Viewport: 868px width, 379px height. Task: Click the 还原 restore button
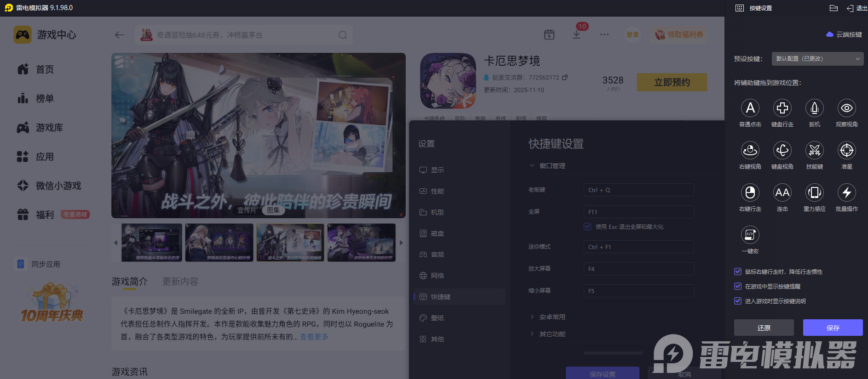[764, 328]
